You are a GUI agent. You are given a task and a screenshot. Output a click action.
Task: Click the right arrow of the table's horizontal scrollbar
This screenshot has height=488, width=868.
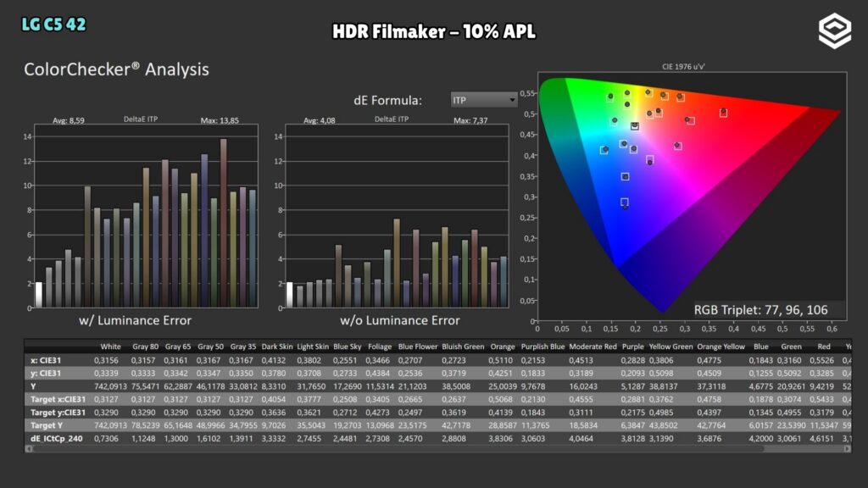point(847,449)
